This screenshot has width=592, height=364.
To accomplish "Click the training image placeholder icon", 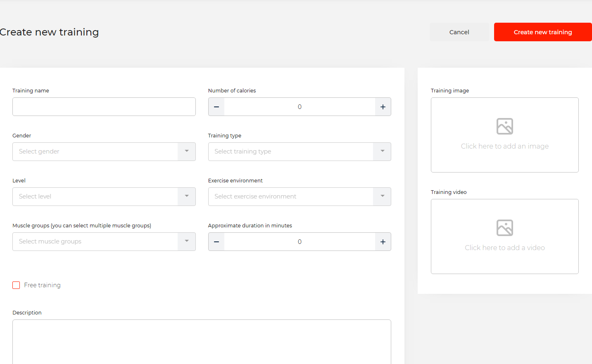I will [504, 126].
